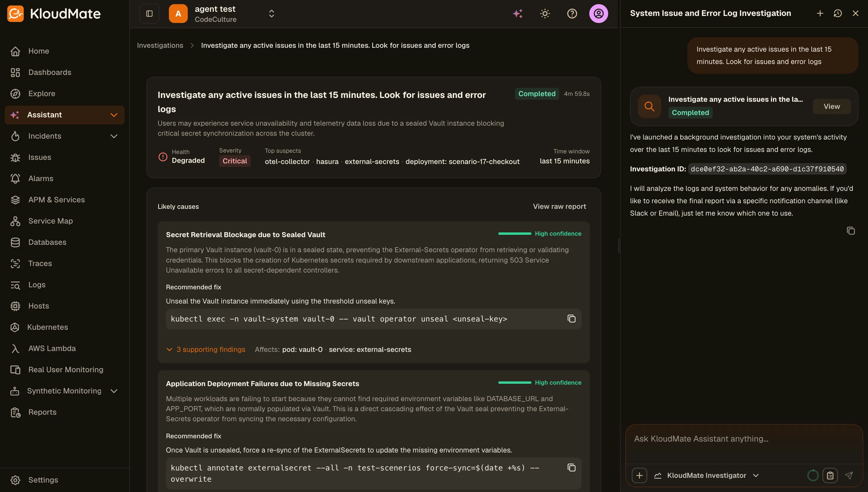Open the user profile avatar
The image size is (868, 492).
coord(598,14)
